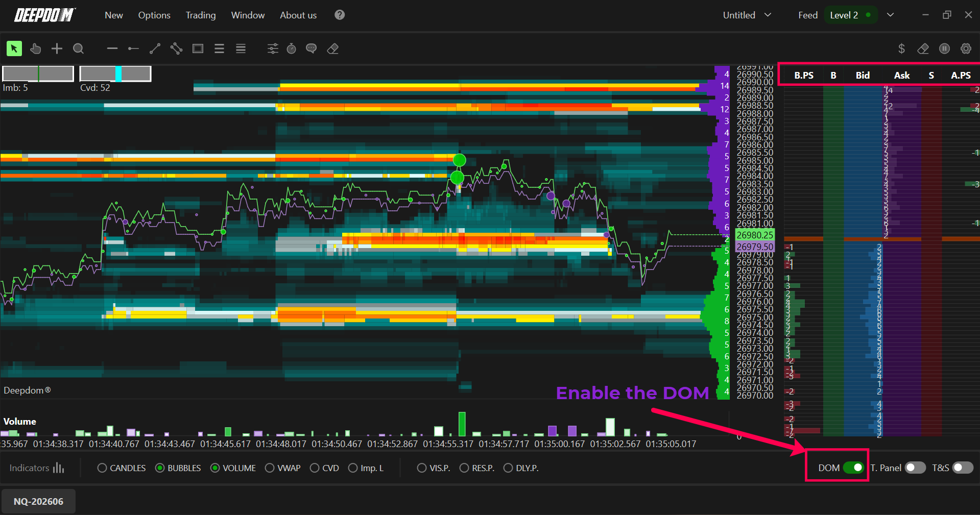This screenshot has height=515, width=980.
Task: Pick the trend line drawing tool
Action: (155, 48)
